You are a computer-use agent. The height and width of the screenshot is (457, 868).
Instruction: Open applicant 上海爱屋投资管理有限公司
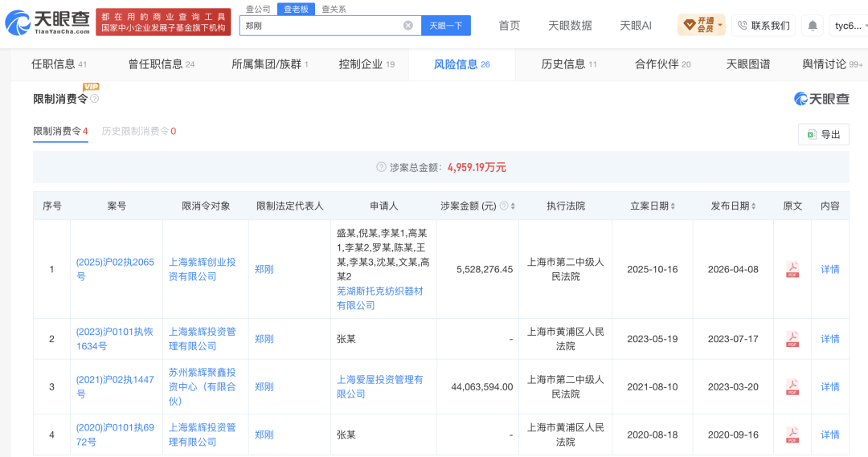tap(379, 387)
